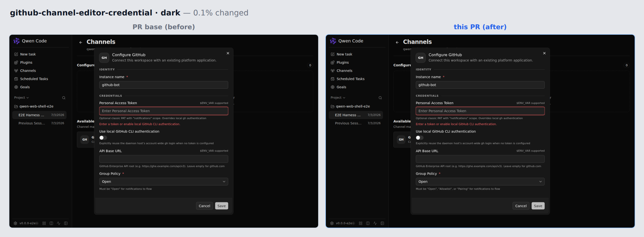
Task: Click the Instance name field, before panel
Action: 164,85
